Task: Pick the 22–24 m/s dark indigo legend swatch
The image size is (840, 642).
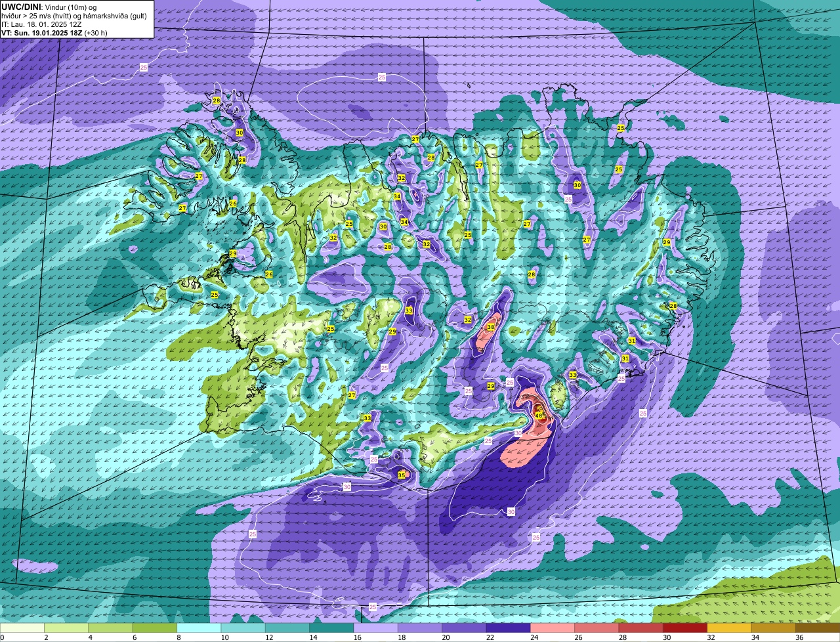Action: [x=508, y=628]
